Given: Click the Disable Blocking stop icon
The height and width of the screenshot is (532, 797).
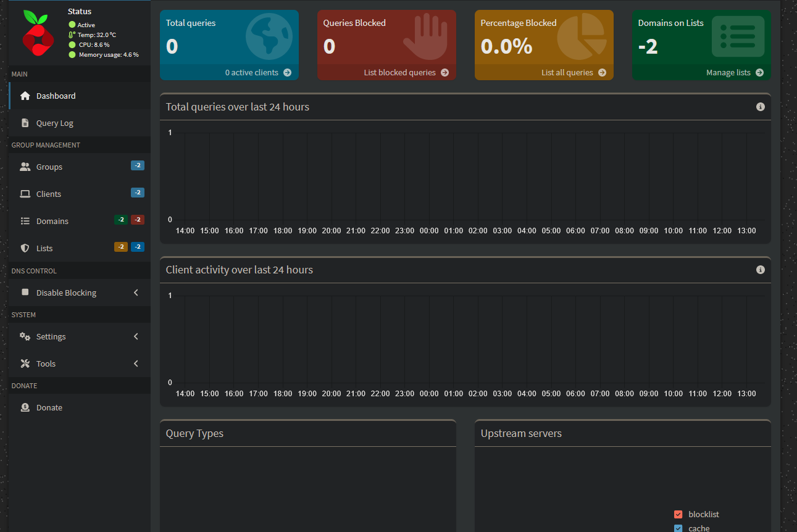Looking at the screenshot, I should (x=25, y=293).
